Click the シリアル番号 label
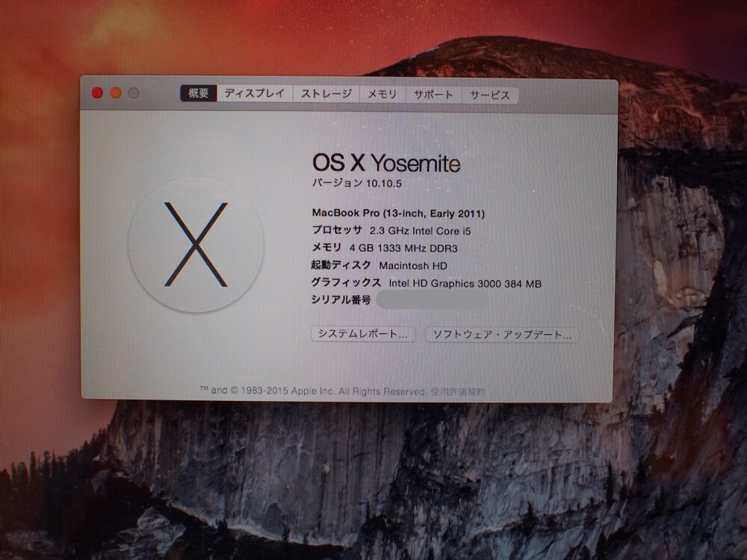Screen dimensions: 747x560 pyautogui.click(x=341, y=299)
